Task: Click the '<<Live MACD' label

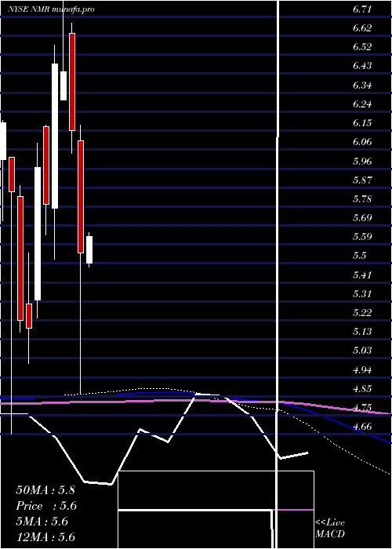Action: pyautogui.click(x=330, y=529)
